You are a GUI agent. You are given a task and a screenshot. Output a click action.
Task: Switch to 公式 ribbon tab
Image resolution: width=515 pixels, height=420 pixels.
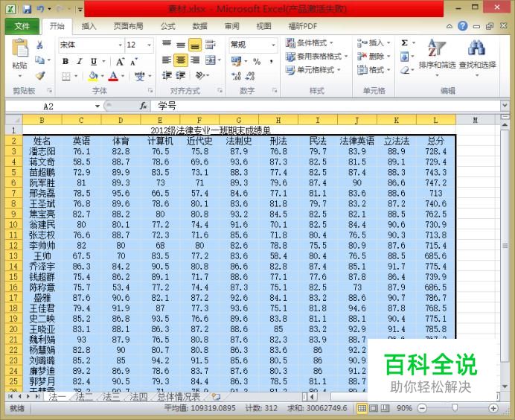[168, 26]
